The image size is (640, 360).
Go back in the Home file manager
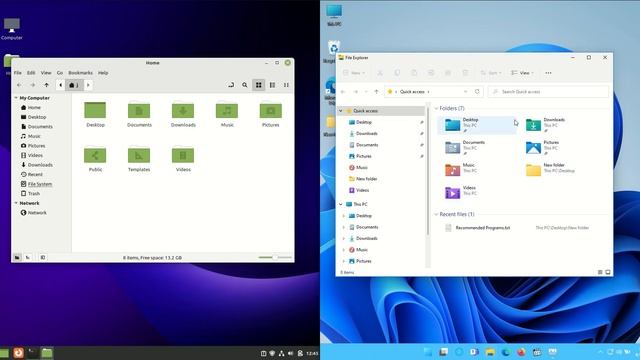point(19,85)
